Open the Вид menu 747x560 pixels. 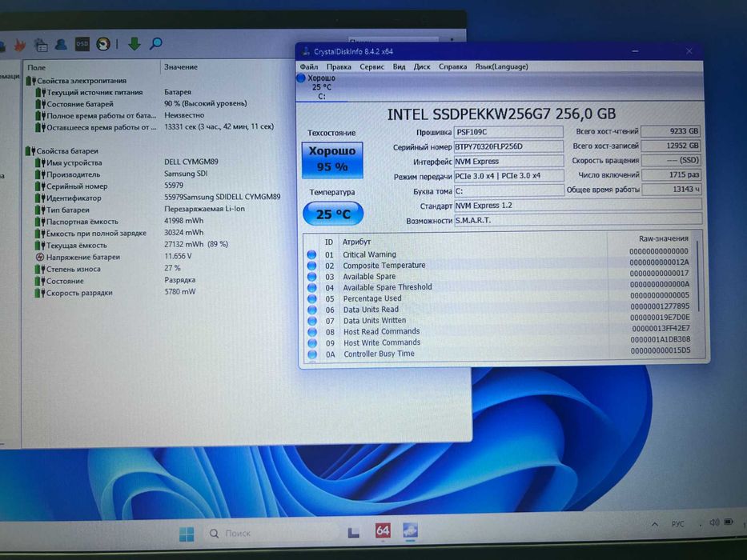[399, 66]
